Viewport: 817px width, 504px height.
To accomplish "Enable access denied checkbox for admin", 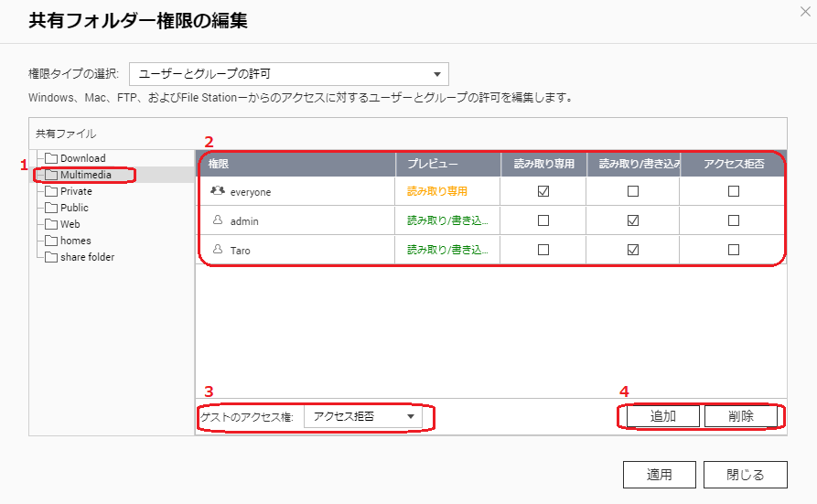I will click(734, 220).
